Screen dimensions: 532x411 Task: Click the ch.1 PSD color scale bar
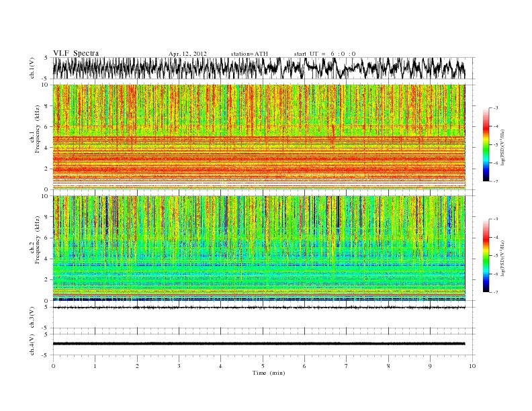click(486, 144)
